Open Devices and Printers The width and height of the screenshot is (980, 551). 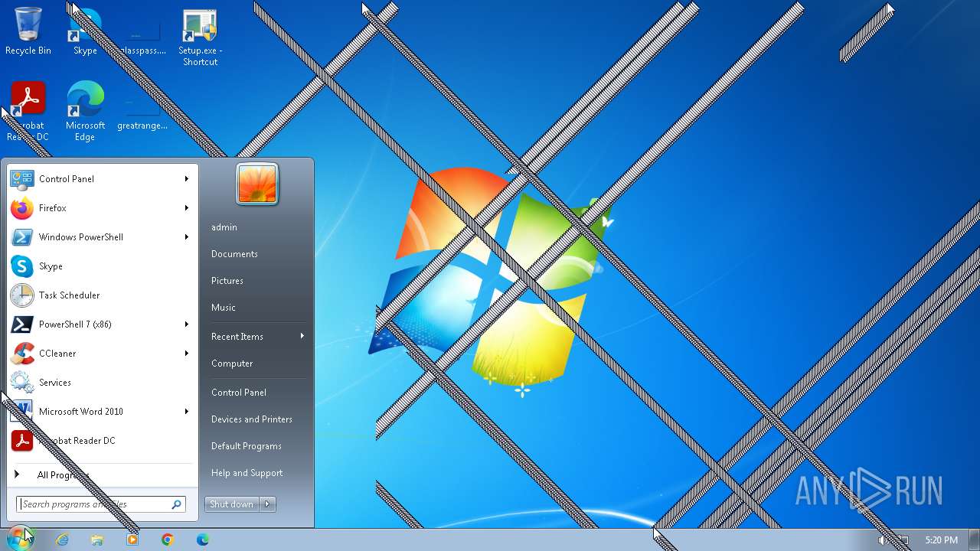click(x=252, y=419)
